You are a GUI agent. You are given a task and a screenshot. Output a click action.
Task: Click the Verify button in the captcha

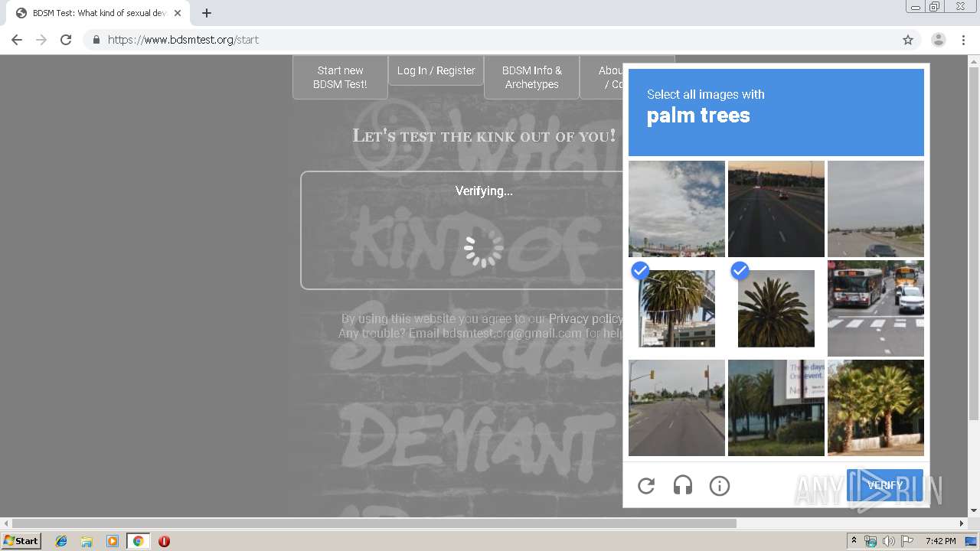click(885, 485)
